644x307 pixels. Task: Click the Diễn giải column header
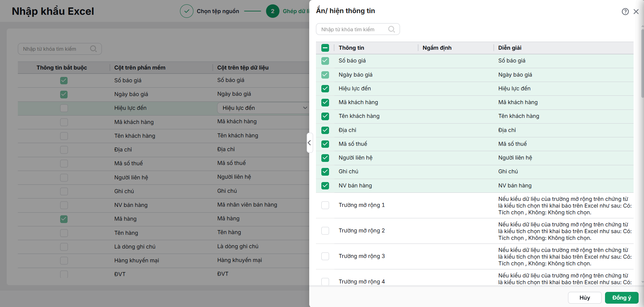point(510,48)
